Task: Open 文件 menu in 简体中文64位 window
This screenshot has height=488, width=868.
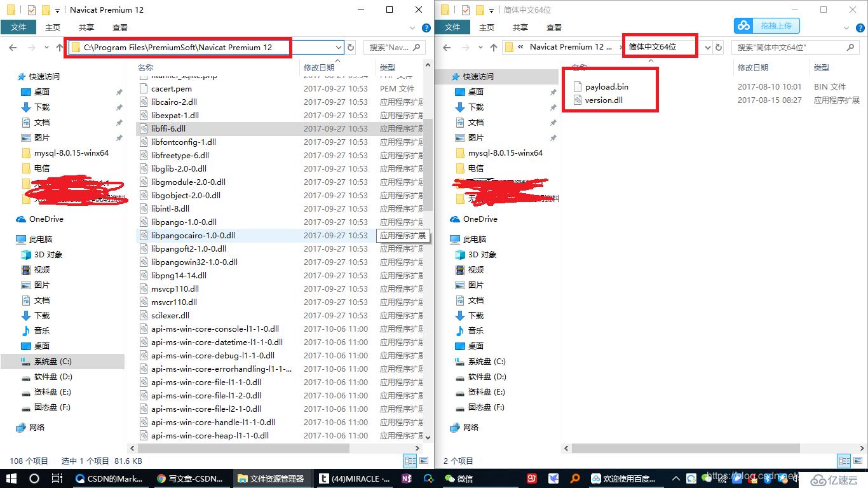Action: click(452, 27)
